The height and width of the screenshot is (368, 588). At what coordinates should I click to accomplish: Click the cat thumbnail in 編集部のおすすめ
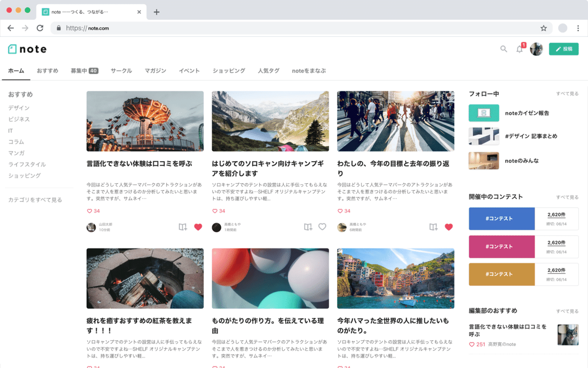567,335
